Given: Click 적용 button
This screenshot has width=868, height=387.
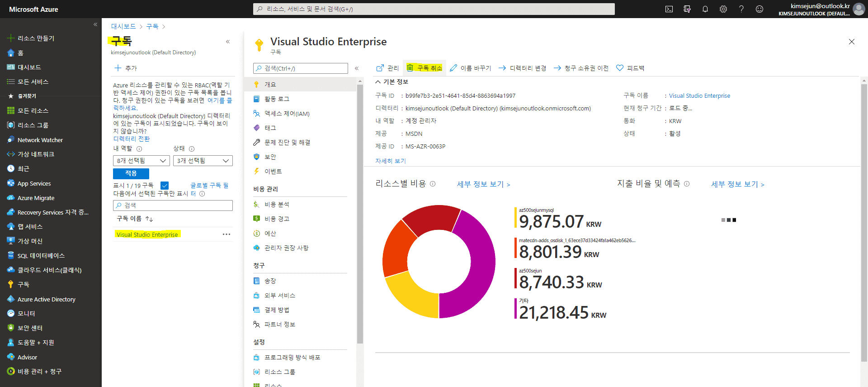Looking at the screenshot, I should 131,173.
